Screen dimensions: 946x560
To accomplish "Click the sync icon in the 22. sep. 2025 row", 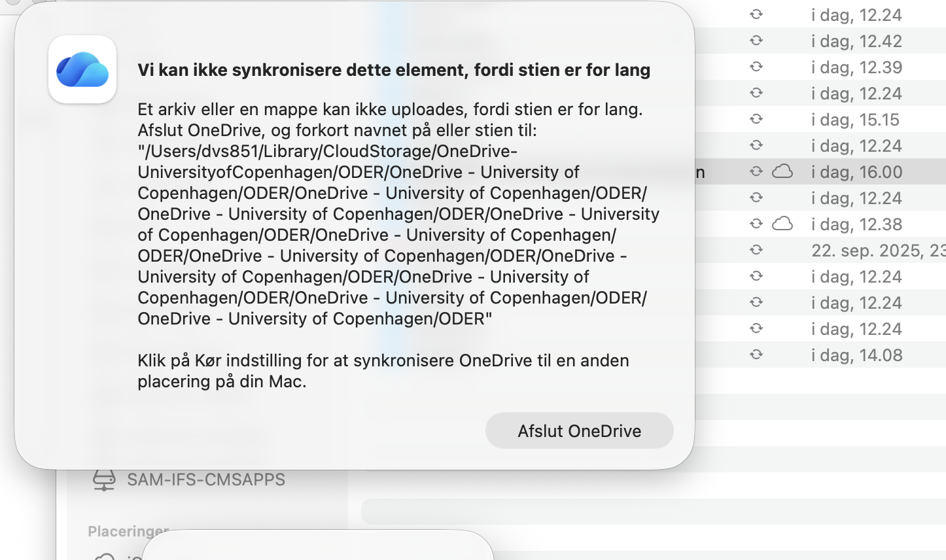I will pyautogui.click(x=756, y=250).
